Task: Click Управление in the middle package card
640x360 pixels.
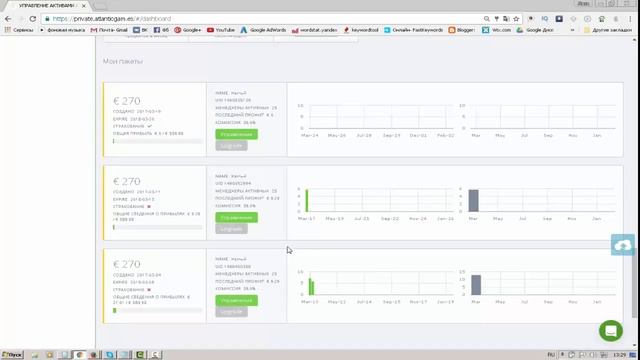Action: [236, 218]
